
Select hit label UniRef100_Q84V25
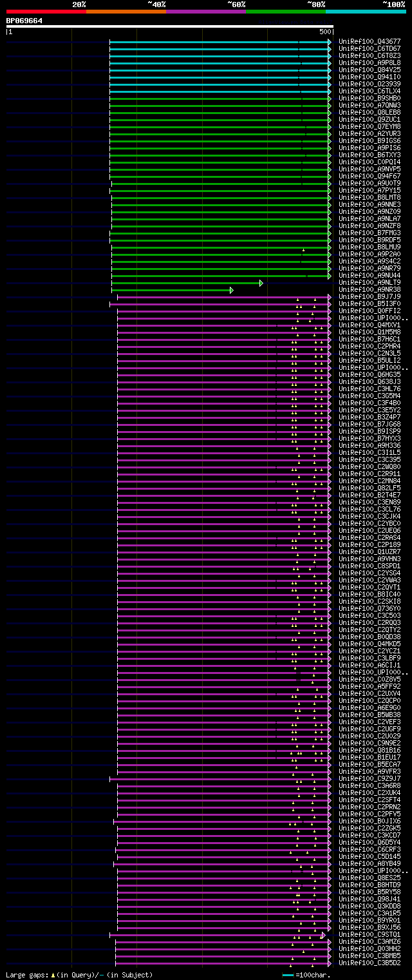pyautogui.click(x=370, y=70)
